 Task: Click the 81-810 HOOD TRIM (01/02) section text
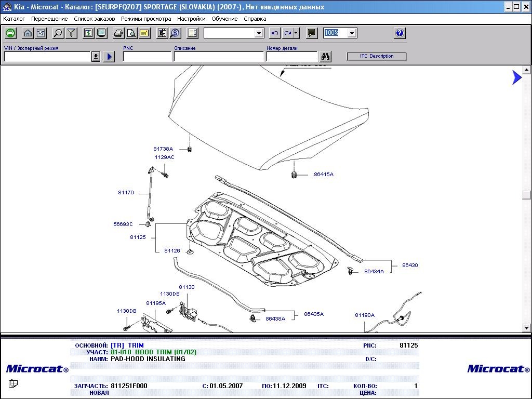coord(153,352)
